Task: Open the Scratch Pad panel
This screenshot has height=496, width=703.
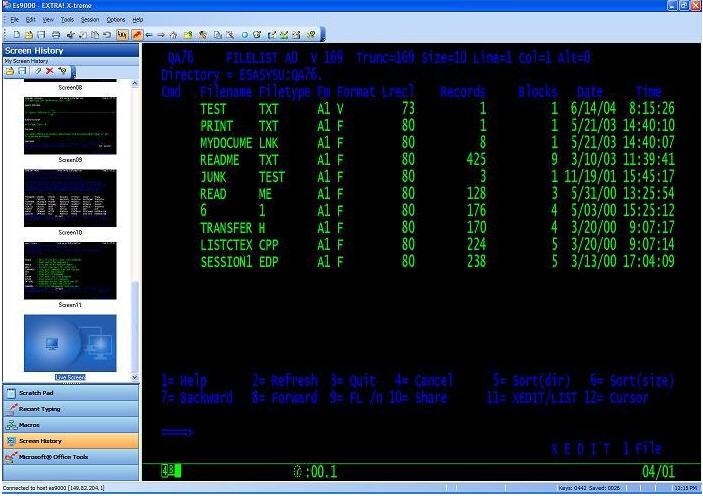Action: pyautogui.click(x=71, y=393)
